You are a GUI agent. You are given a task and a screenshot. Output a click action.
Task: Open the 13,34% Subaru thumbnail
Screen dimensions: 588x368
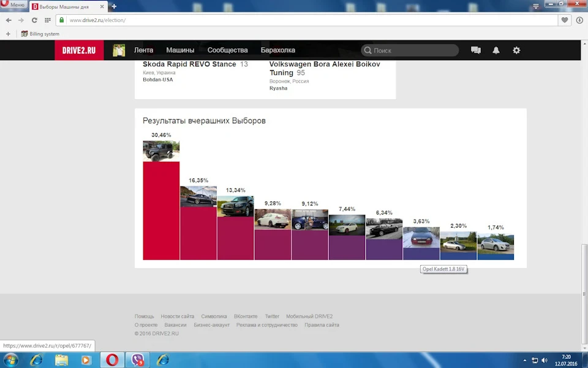tap(235, 206)
